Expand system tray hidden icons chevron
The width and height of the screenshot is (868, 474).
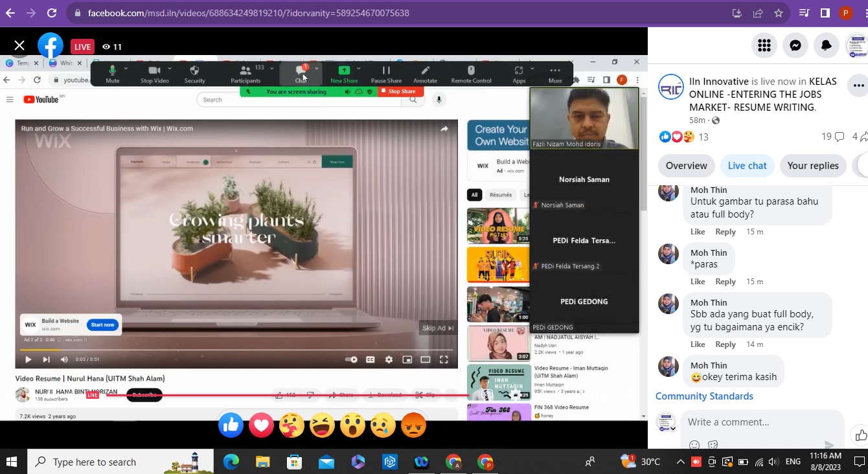click(x=680, y=462)
